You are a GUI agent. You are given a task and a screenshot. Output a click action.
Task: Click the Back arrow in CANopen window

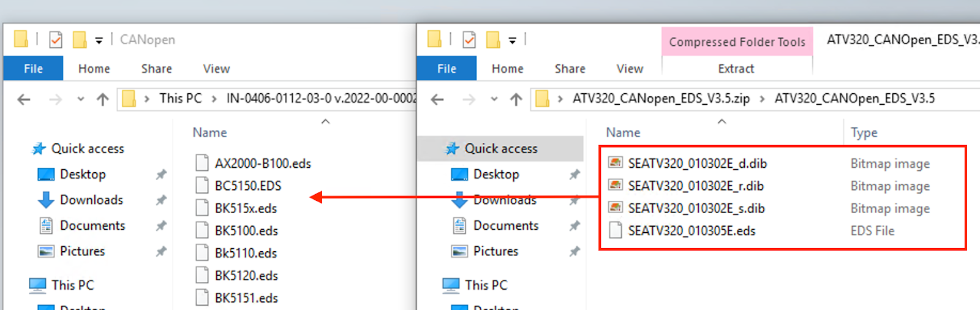tap(24, 99)
